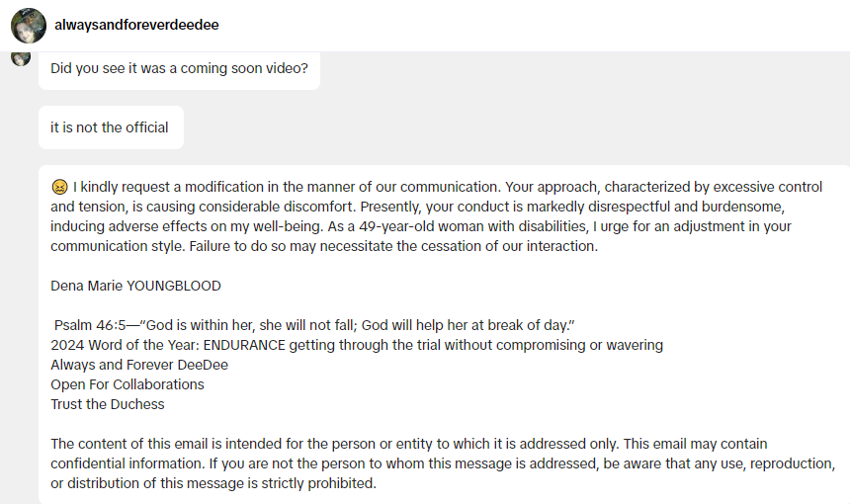The image size is (850, 504).
Task: Click the profile avatar in the header
Action: coord(29,25)
